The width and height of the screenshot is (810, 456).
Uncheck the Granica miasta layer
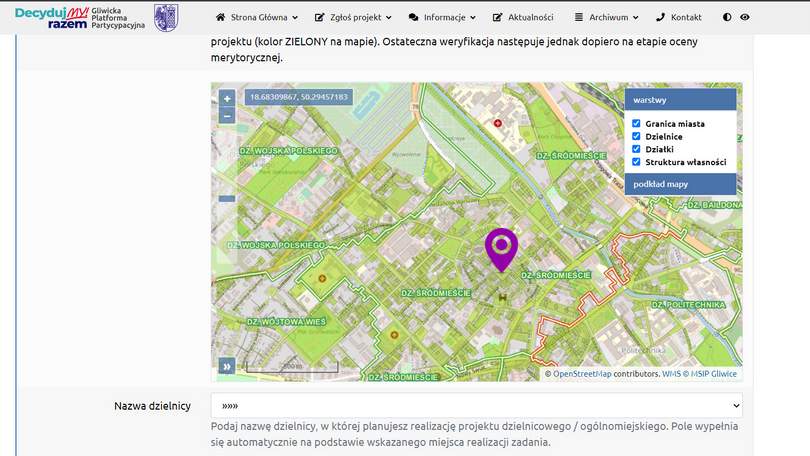[636, 124]
